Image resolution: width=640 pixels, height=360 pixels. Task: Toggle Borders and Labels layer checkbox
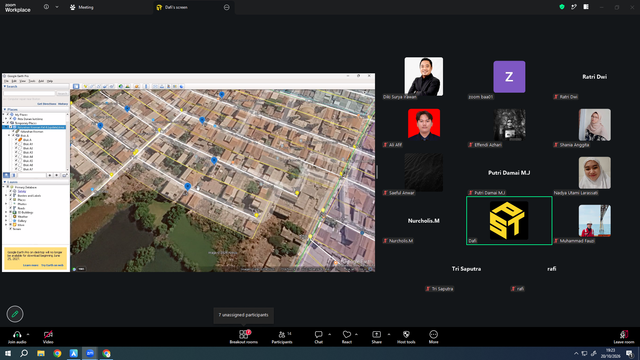coord(11,196)
